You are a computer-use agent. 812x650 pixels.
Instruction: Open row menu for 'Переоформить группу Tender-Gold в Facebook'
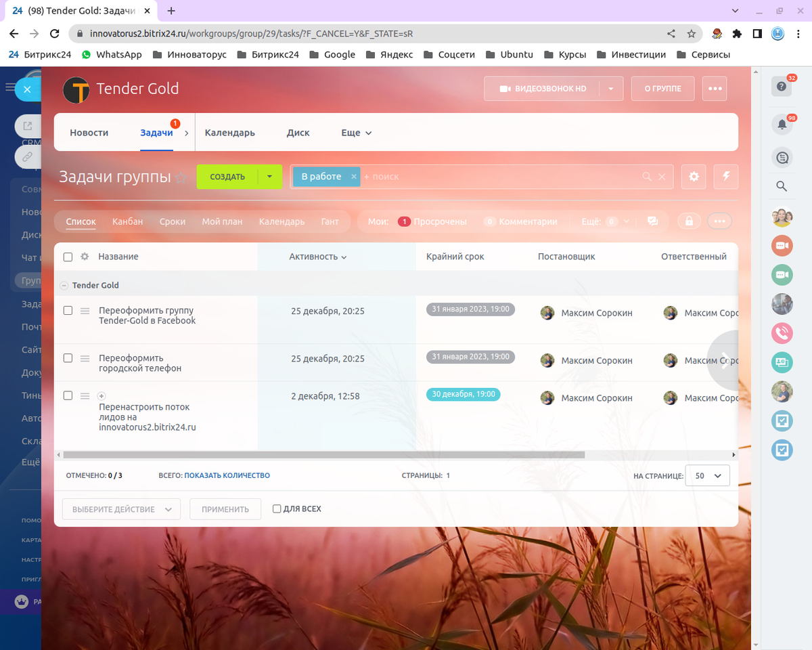click(x=85, y=311)
